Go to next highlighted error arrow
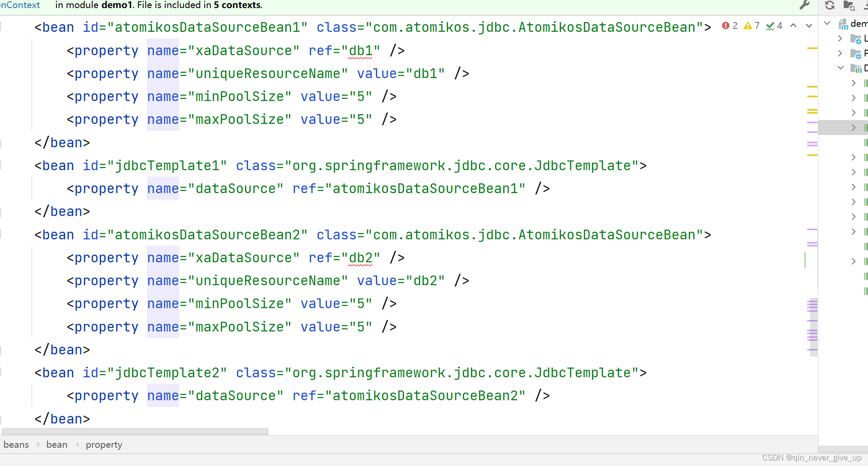Image resolution: width=868 pixels, height=466 pixels. 809,26
